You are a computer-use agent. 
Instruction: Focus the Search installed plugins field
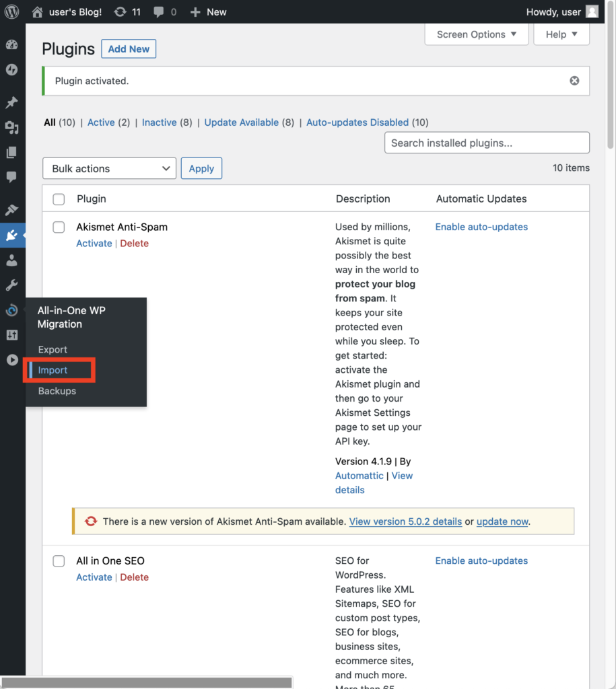coord(487,143)
